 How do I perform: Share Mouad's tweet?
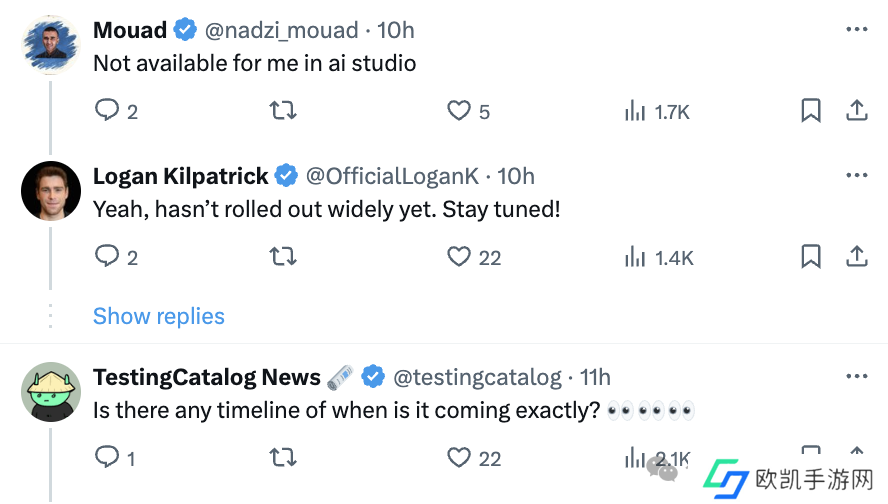857,110
